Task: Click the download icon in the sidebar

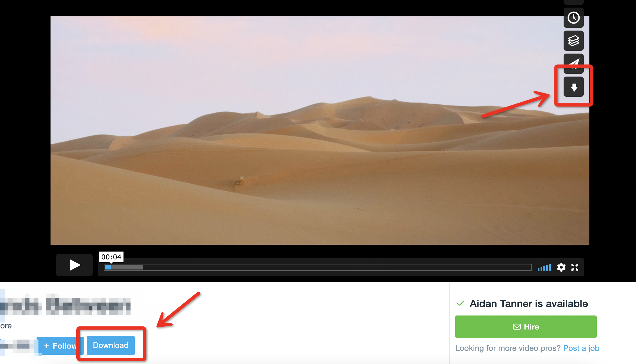Action: click(573, 86)
